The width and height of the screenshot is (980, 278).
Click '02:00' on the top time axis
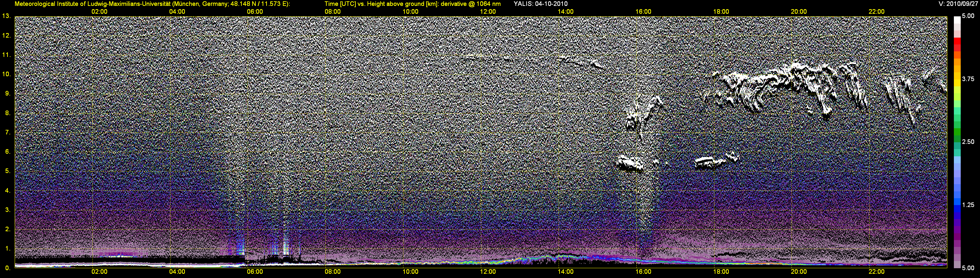[100, 12]
